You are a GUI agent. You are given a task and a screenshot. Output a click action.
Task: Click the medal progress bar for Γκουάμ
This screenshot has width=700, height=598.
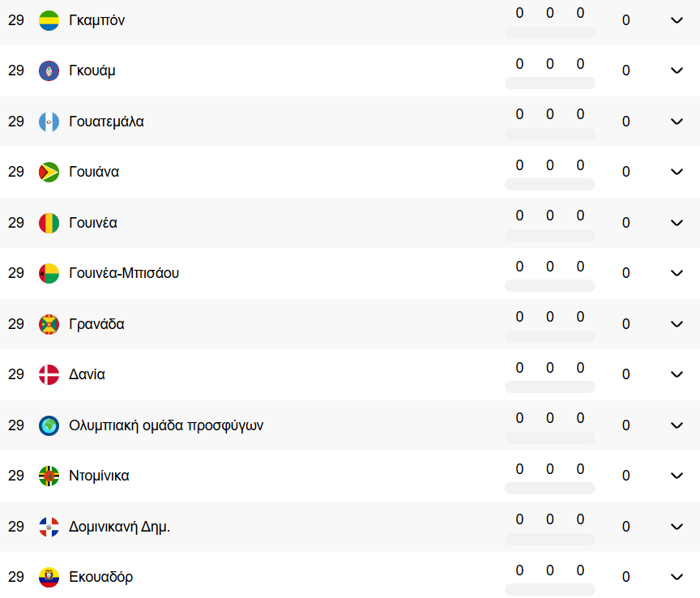[550, 83]
